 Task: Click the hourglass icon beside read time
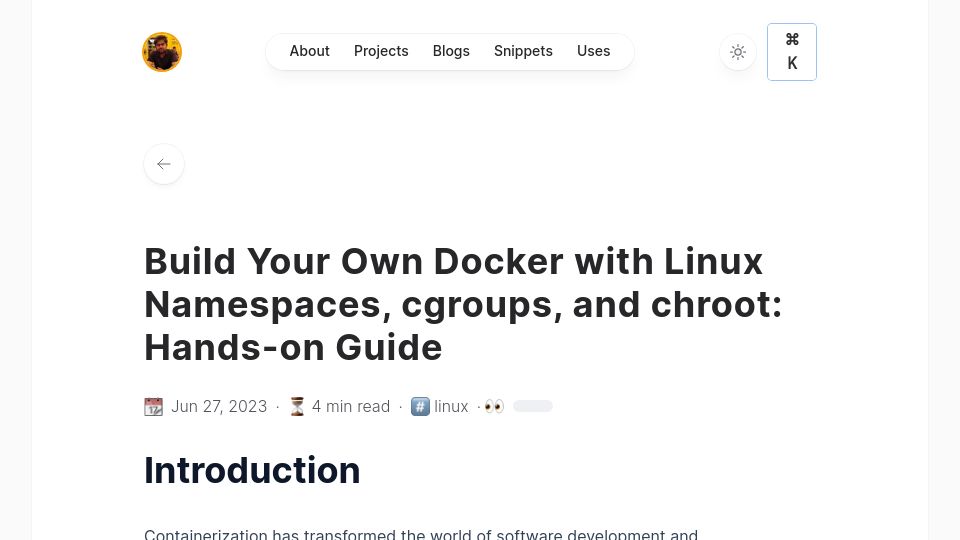tap(297, 407)
